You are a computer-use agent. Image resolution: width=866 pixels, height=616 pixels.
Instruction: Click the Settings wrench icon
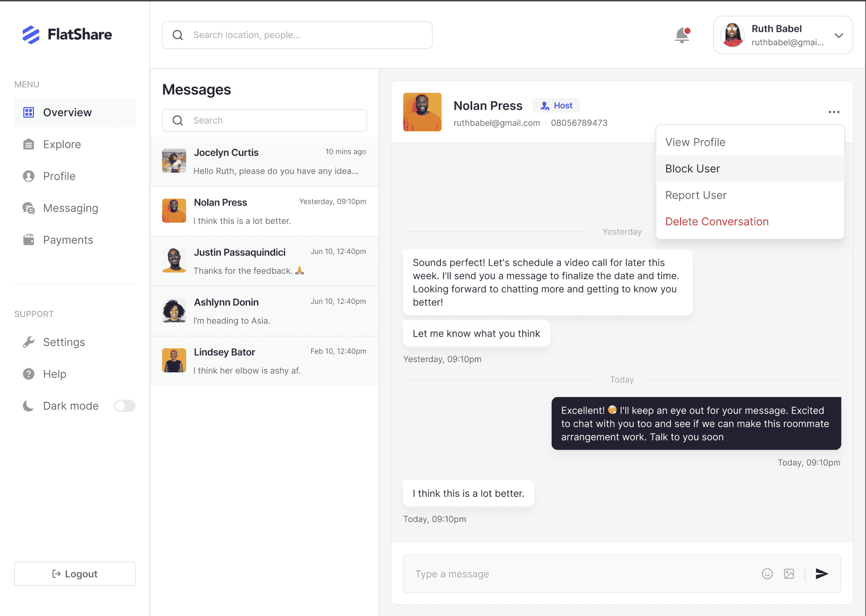[x=29, y=342]
